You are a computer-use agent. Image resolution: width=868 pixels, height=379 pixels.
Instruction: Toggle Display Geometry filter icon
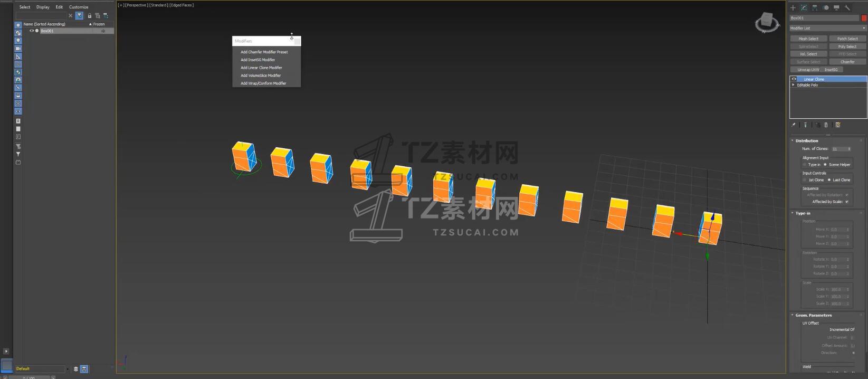18,25
